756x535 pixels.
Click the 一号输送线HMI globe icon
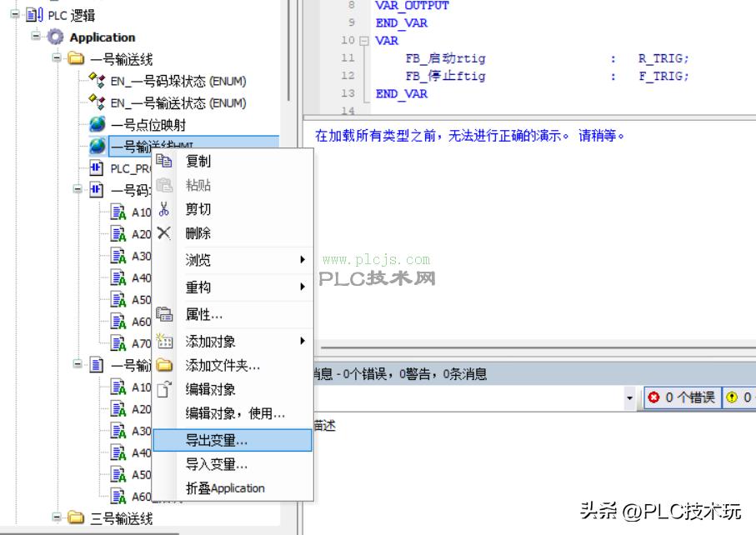click(x=98, y=146)
